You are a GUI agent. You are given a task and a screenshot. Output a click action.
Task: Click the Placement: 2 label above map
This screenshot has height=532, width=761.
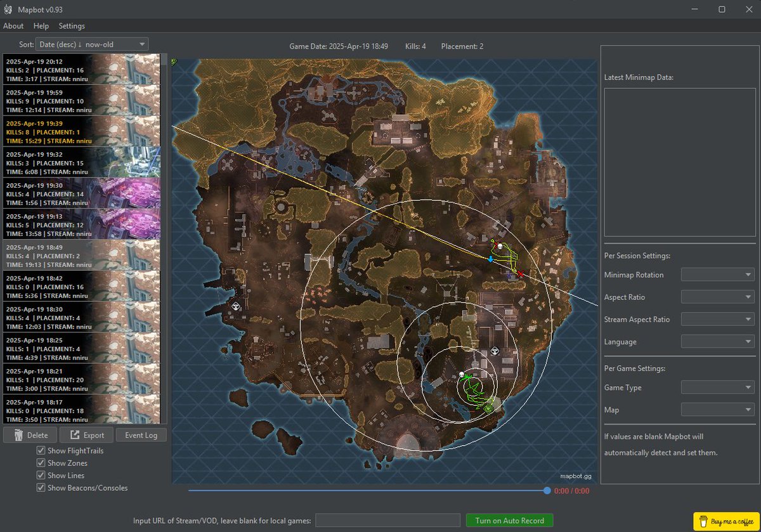click(x=462, y=46)
